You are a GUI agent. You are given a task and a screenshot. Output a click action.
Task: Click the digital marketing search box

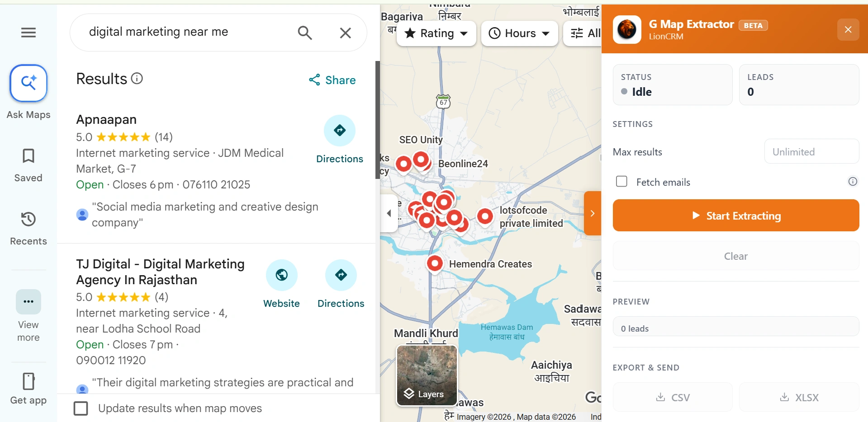[x=181, y=32]
